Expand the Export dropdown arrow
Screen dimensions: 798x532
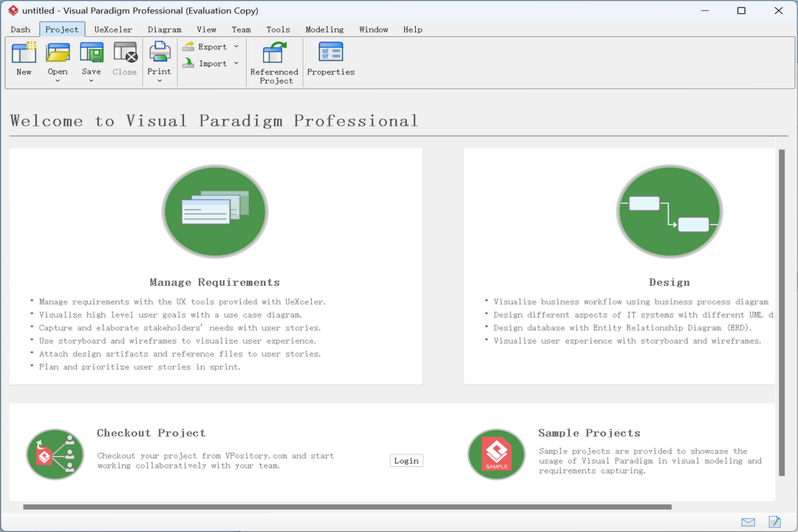click(236, 47)
